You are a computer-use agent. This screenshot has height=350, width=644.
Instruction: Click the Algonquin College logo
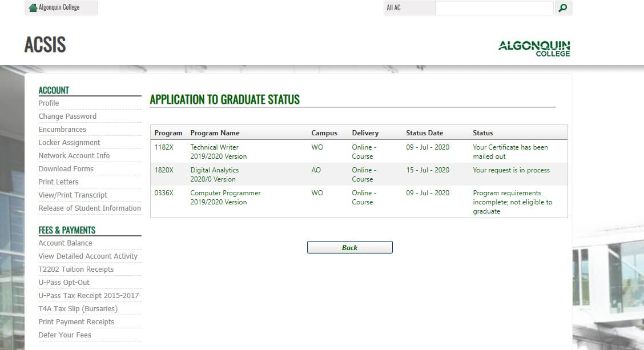pyautogui.click(x=534, y=48)
